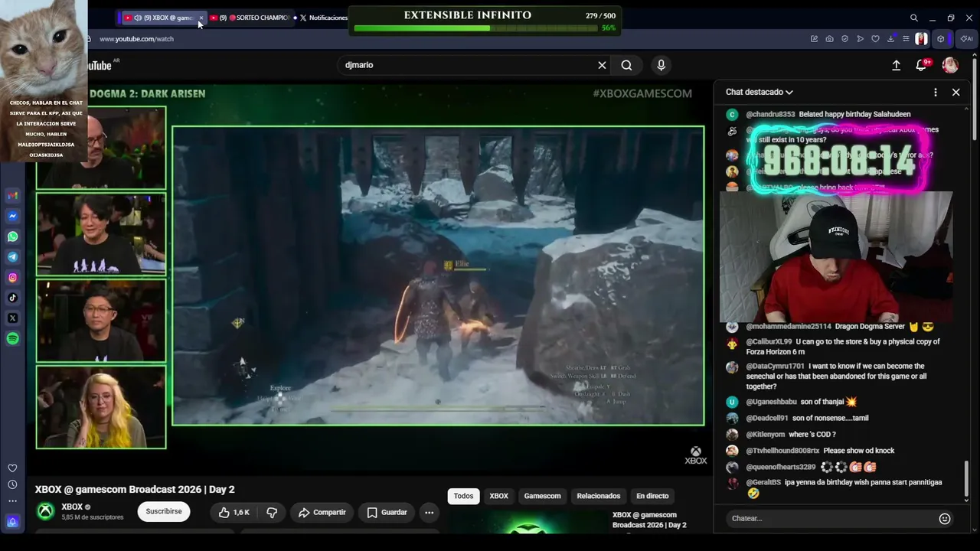Clear the djmario search text with X

pyautogui.click(x=602, y=65)
